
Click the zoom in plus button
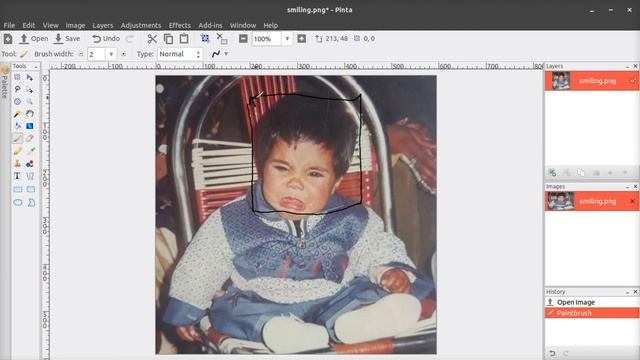pos(302,39)
